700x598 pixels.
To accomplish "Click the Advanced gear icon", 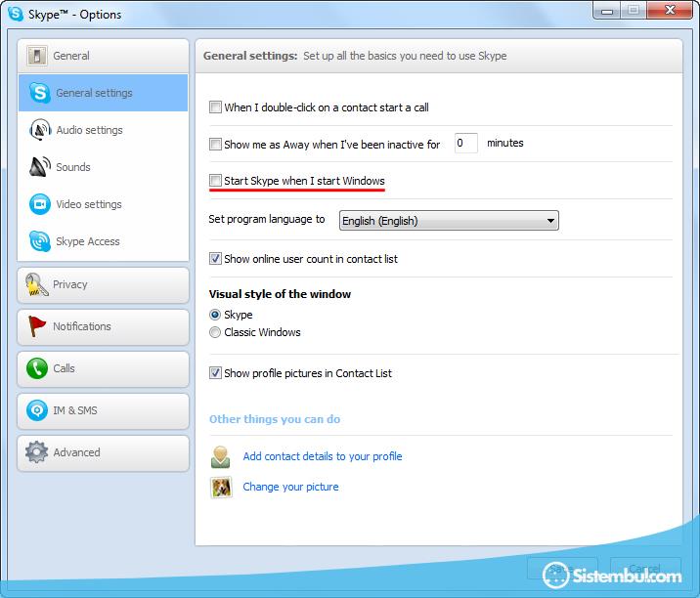I will [36, 452].
